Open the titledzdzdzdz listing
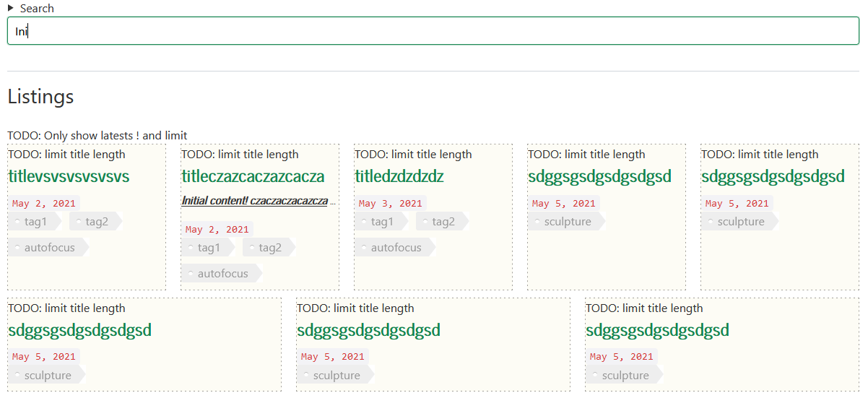Screen dimensions: 868x411 [399, 176]
